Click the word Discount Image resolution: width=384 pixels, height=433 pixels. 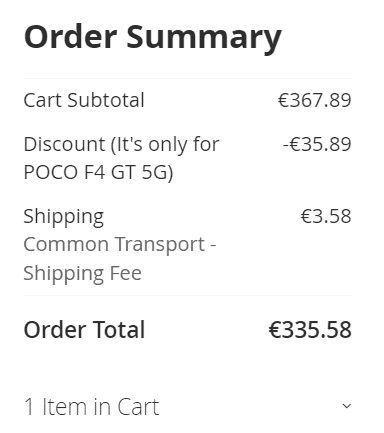pyautogui.click(x=64, y=144)
